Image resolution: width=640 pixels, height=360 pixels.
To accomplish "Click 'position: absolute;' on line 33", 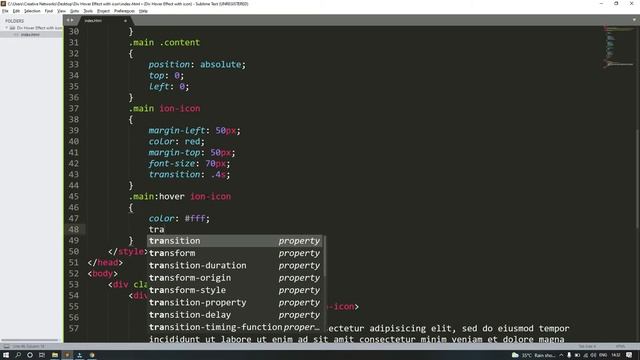I will [x=197, y=64].
